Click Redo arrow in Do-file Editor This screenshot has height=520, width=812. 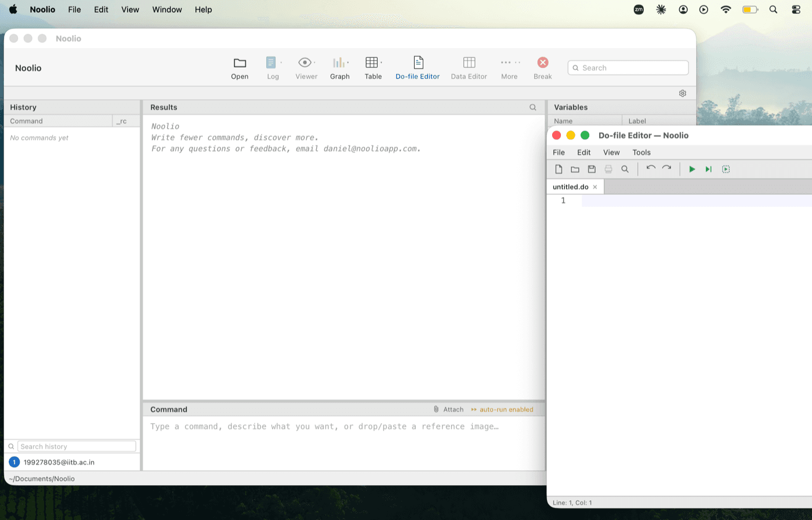tap(667, 168)
